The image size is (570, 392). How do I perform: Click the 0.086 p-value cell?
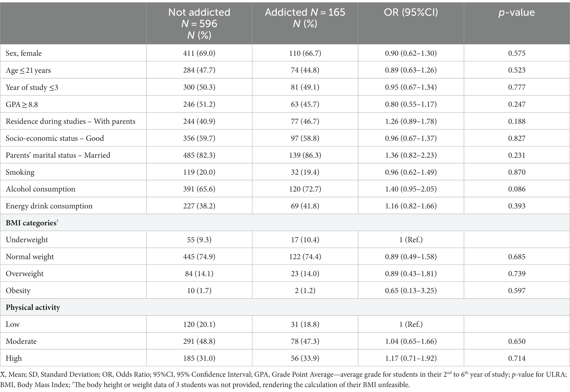pyautogui.click(x=517, y=189)
